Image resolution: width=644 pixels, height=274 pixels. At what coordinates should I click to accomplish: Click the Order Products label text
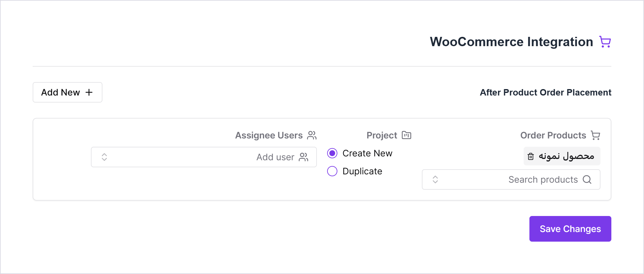[x=553, y=135]
